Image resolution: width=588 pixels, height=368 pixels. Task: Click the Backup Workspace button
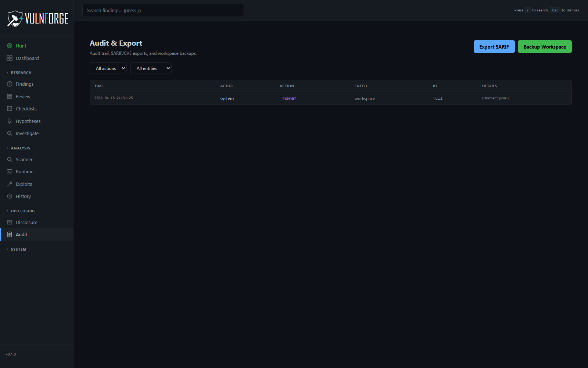click(x=544, y=46)
